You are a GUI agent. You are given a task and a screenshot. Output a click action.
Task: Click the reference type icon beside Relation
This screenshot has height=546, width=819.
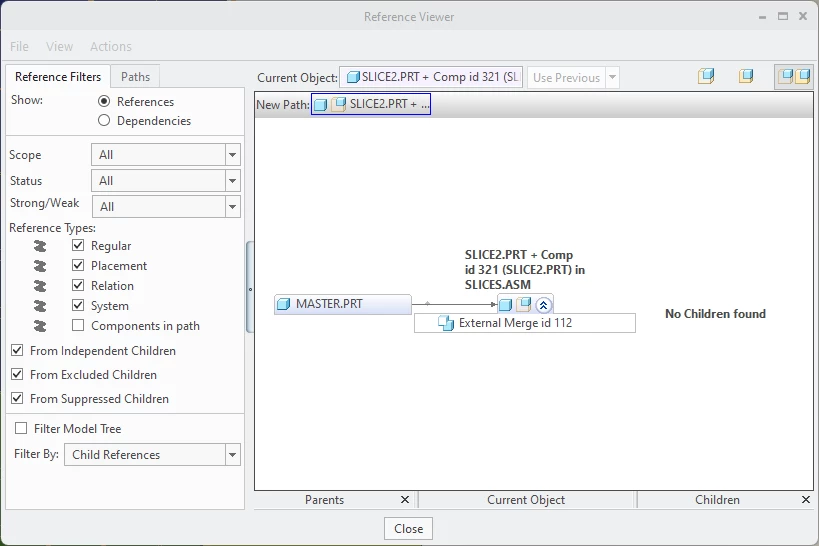pos(40,286)
